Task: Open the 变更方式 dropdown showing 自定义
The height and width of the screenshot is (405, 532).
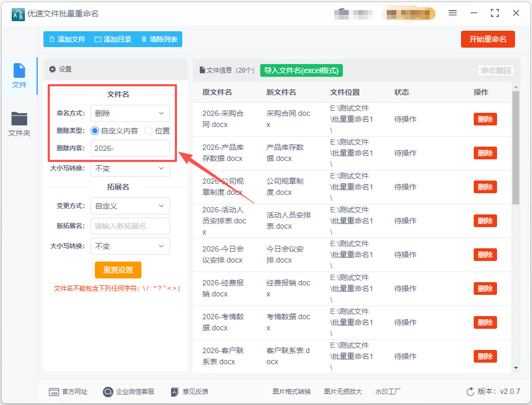Action: pos(130,206)
